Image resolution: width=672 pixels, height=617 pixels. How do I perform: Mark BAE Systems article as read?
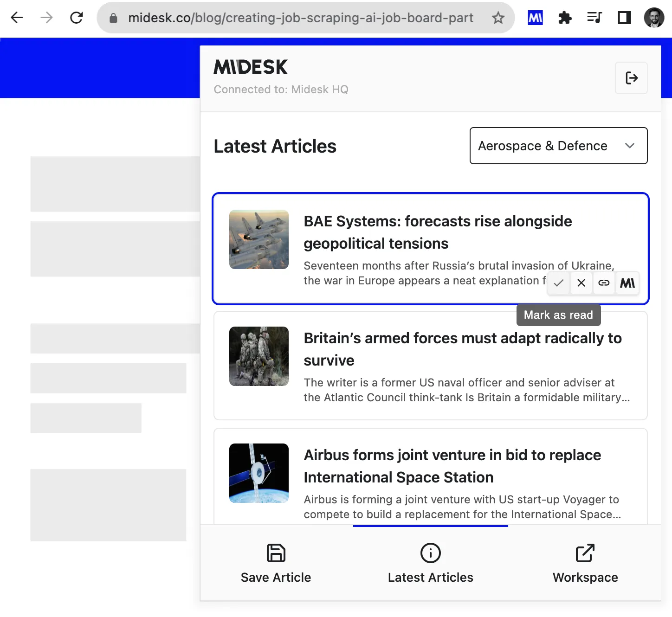tap(559, 283)
